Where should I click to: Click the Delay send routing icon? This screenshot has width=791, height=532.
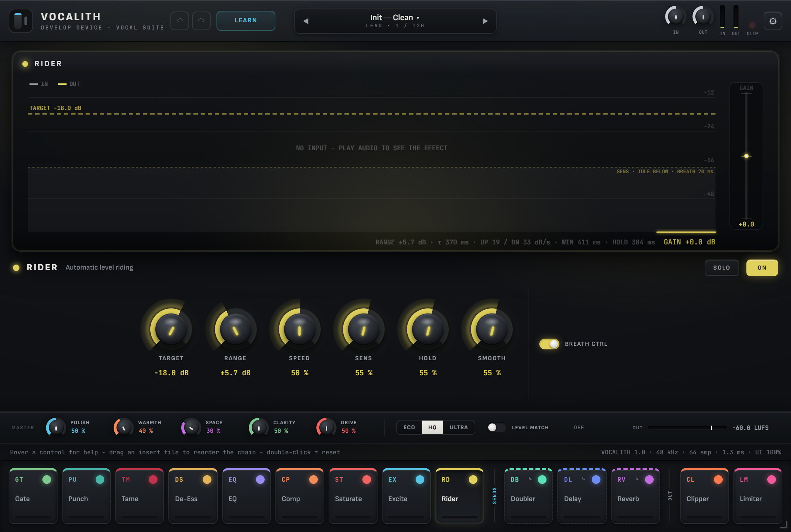[x=583, y=479]
